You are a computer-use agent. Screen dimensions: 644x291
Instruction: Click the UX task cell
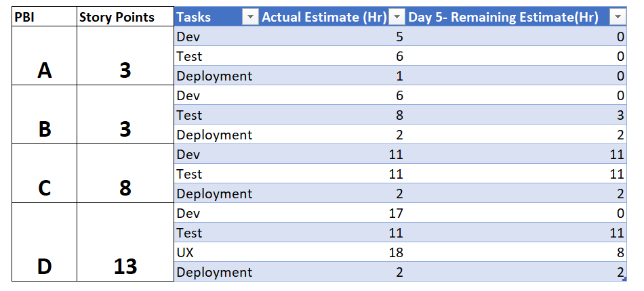(217, 252)
